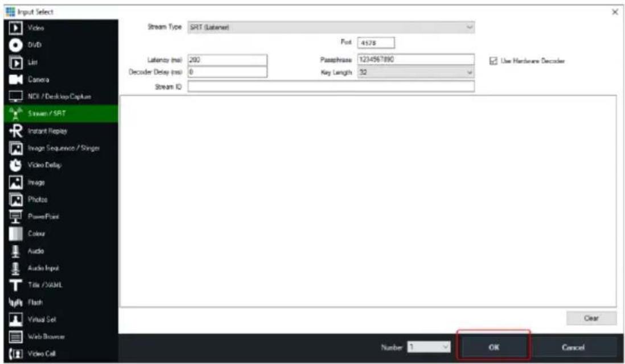
Task: Close the Input Select dialog
Action: (x=615, y=12)
